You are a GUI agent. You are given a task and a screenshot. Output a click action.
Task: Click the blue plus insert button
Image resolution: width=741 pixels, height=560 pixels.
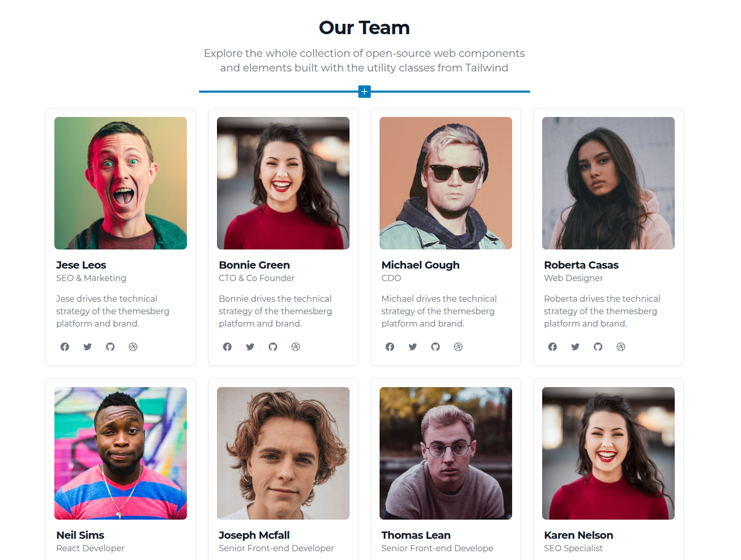(365, 92)
